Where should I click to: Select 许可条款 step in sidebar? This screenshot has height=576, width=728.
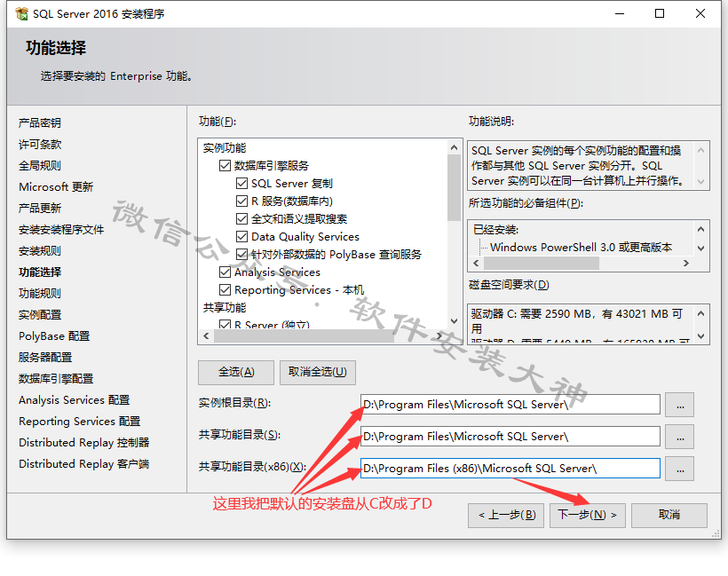click(40, 145)
